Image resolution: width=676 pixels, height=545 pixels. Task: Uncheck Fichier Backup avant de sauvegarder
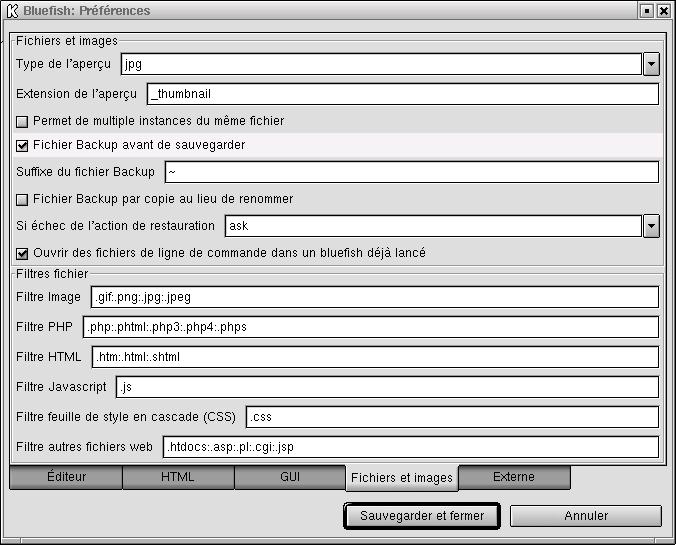click(x=23, y=145)
